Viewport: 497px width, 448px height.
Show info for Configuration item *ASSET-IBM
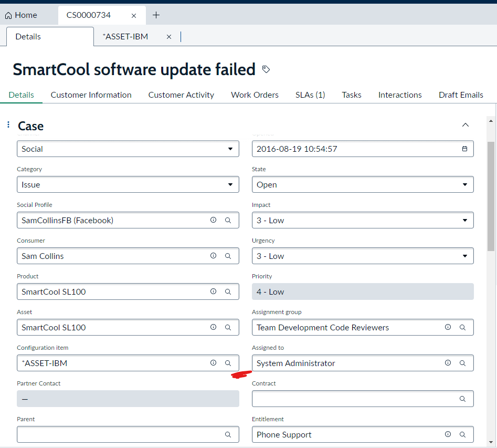tap(213, 362)
